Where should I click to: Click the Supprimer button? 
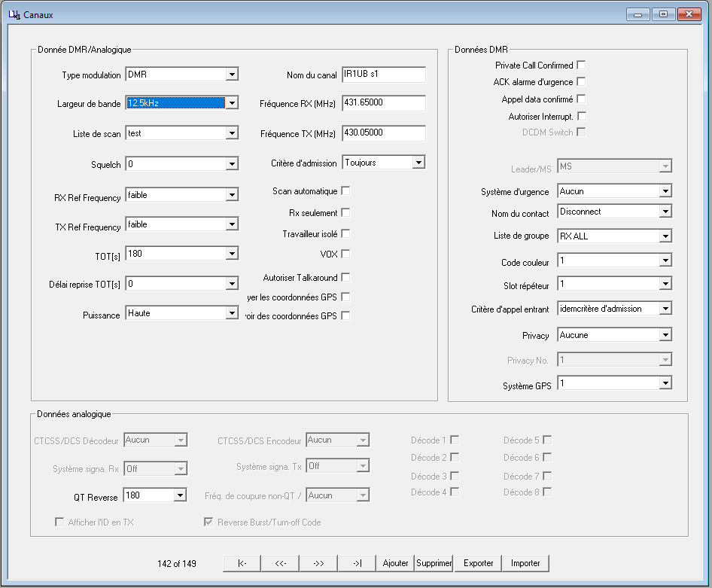click(434, 563)
